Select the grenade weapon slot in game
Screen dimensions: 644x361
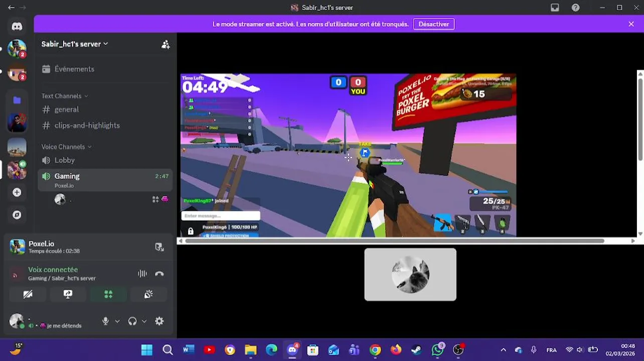pyautogui.click(x=503, y=223)
